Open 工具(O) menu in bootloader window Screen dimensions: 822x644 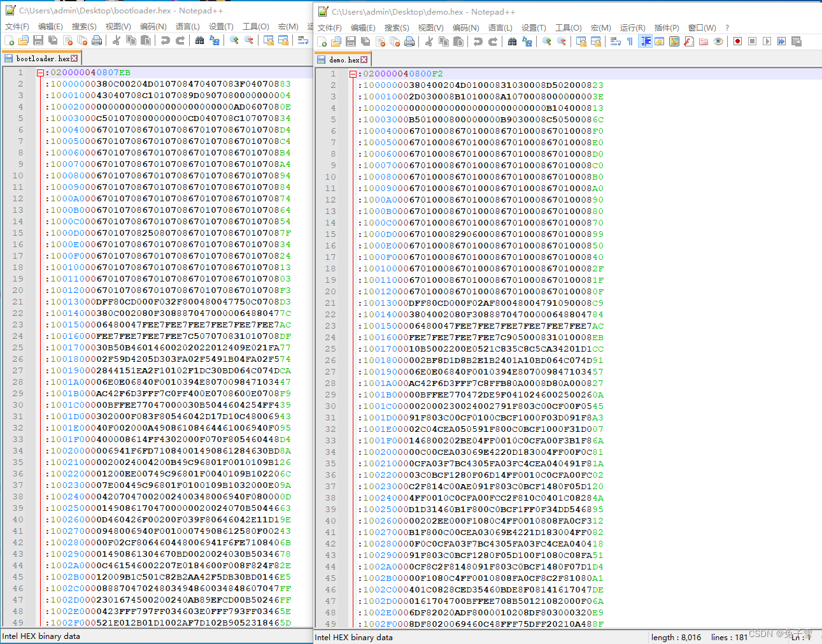pyautogui.click(x=256, y=26)
